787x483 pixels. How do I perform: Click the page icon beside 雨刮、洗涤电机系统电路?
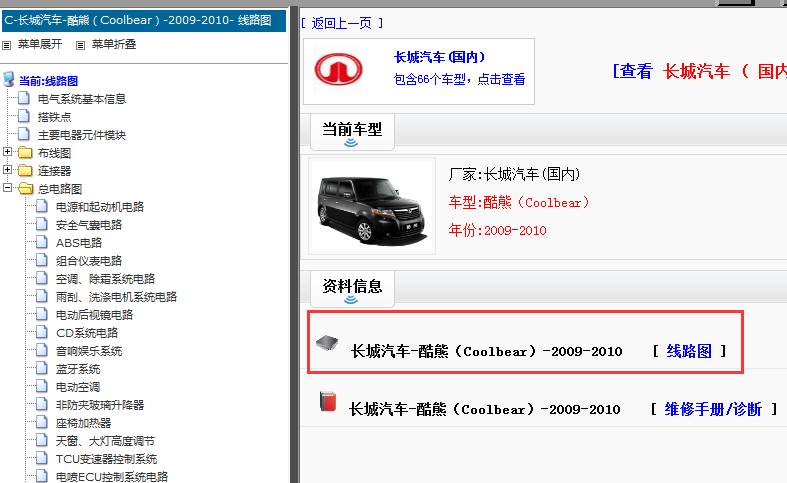pyautogui.click(x=42, y=297)
